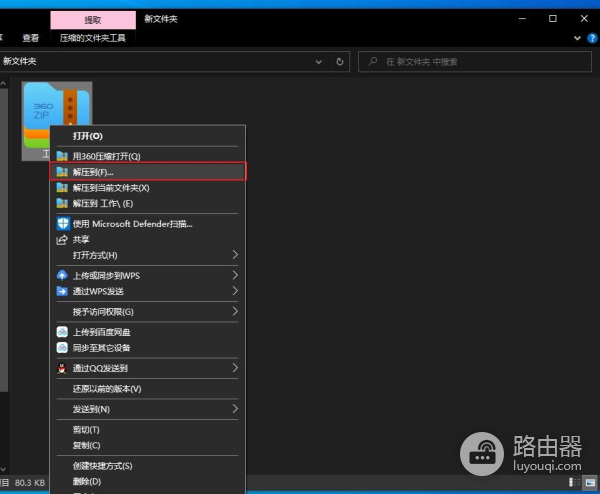The width and height of the screenshot is (600, 494).
Task: Click the help question mark icon
Action: (x=592, y=38)
